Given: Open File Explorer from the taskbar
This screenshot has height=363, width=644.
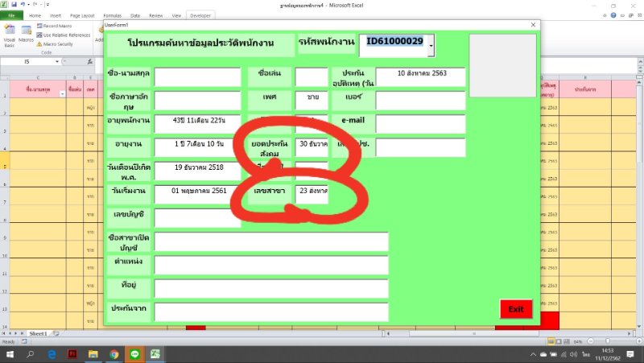Looking at the screenshot, I should [x=93, y=353].
